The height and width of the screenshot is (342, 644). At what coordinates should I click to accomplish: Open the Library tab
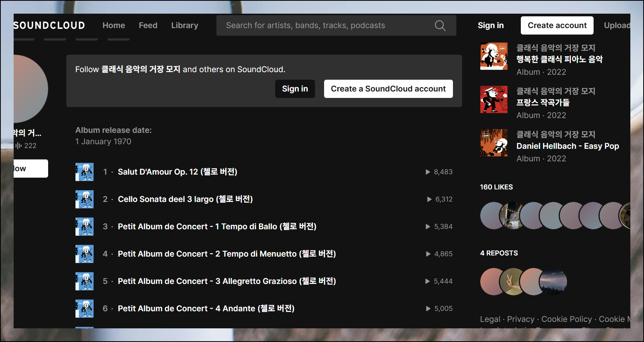click(185, 25)
